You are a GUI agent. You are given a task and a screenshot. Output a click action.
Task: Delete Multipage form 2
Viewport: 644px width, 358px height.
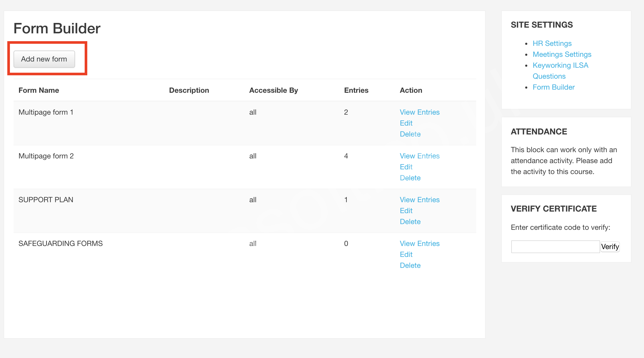click(410, 178)
